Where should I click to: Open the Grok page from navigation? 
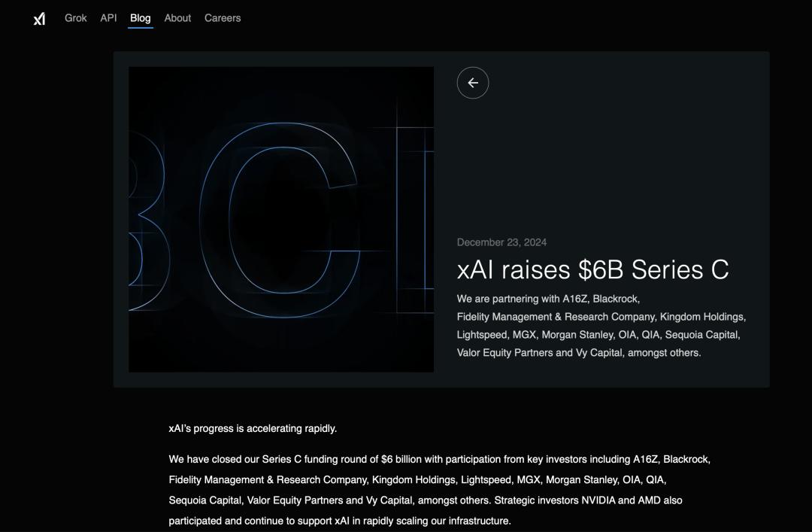tap(76, 18)
